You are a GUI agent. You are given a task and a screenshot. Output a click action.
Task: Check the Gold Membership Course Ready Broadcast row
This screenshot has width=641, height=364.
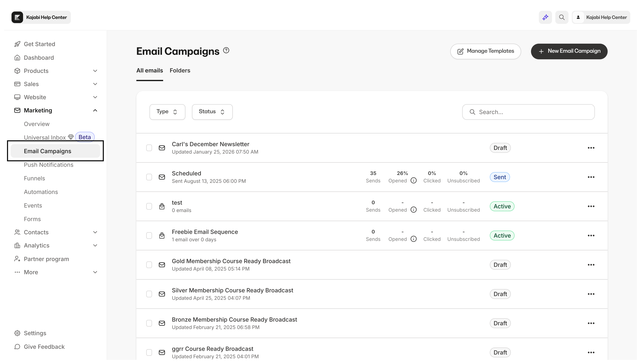(x=149, y=265)
